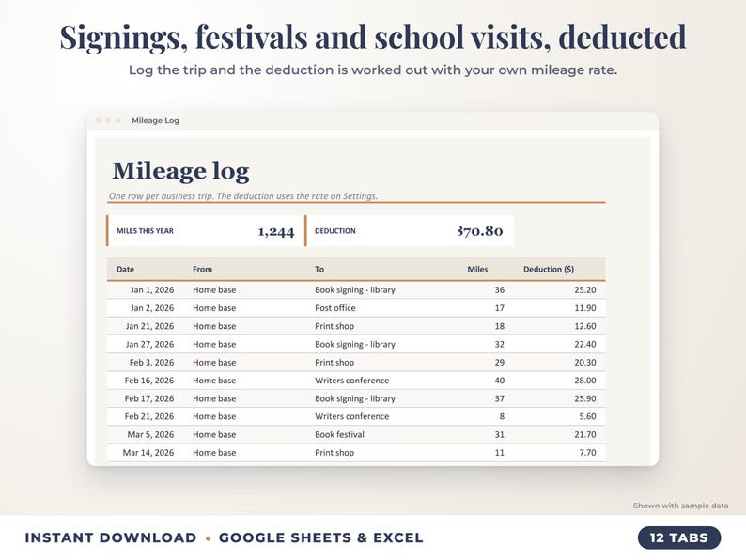
Task: Click miles value 31
Action: point(499,434)
